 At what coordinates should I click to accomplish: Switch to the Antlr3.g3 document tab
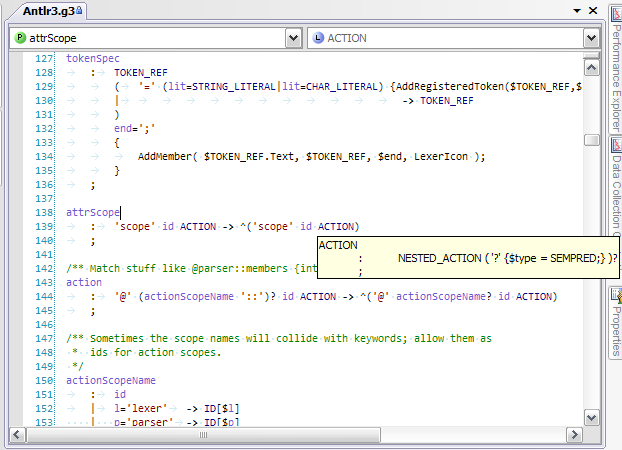[48, 11]
